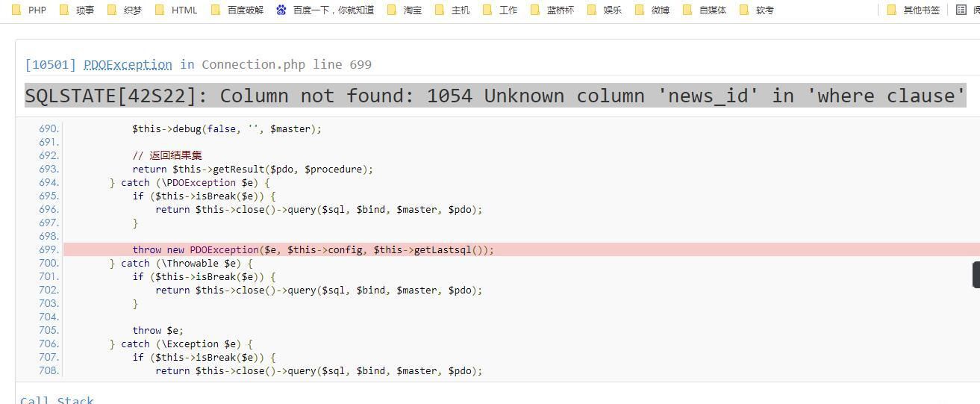Image resolution: width=980 pixels, height=404 pixels.
Task: Open the PHP bookmark folder
Action: coord(30,10)
